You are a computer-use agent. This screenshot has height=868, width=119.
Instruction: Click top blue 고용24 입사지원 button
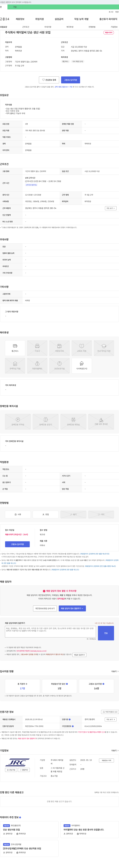70,80
